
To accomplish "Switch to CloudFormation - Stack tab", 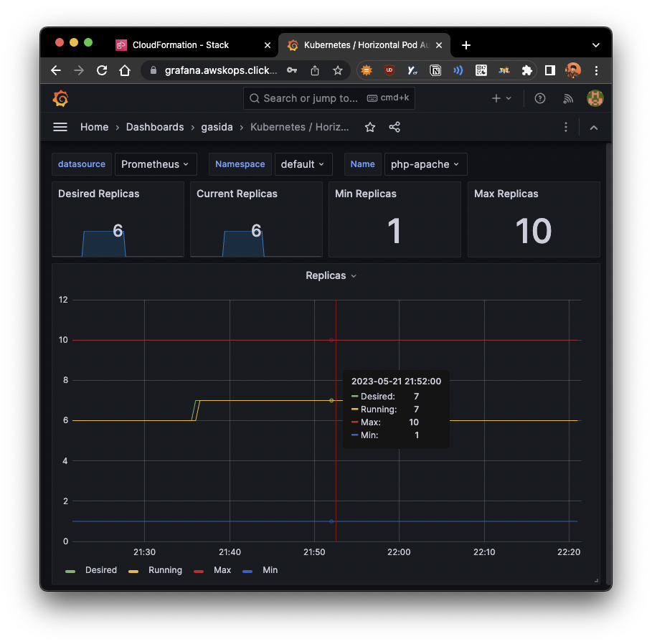I will 181,45.
